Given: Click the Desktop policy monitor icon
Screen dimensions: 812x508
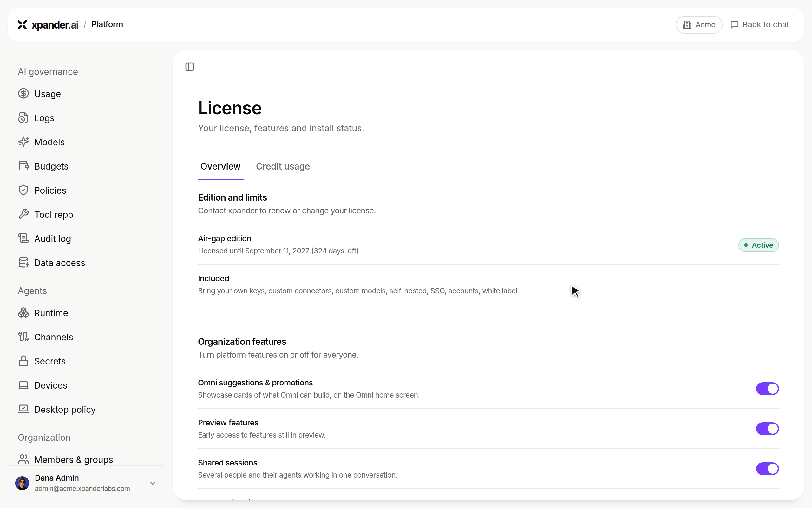Looking at the screenshot, I should tap(23, 409).
